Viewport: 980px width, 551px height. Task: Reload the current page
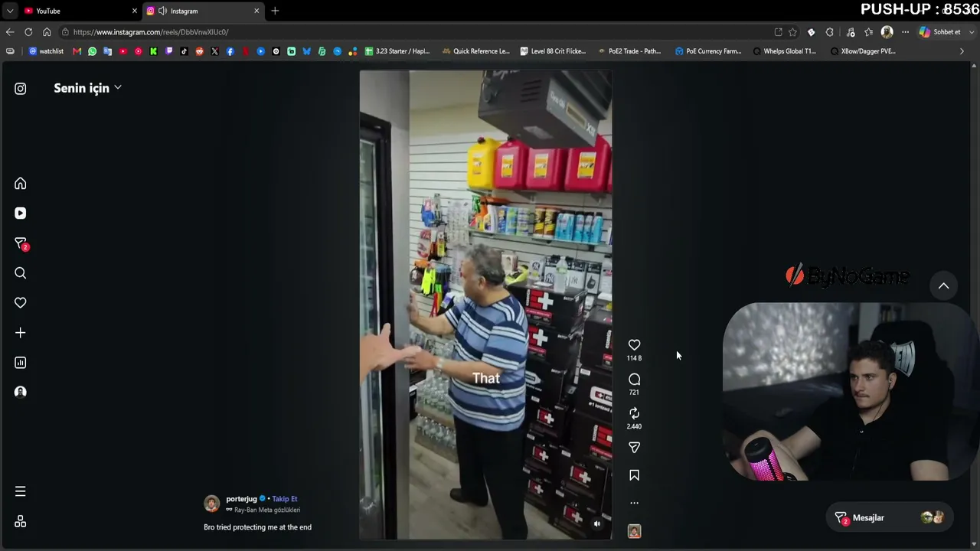(28, 32)
